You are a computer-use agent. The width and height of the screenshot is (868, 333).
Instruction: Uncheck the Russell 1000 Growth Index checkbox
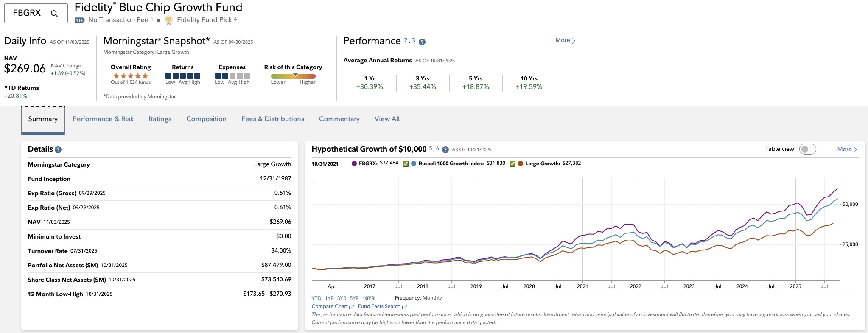coord(405,164)
